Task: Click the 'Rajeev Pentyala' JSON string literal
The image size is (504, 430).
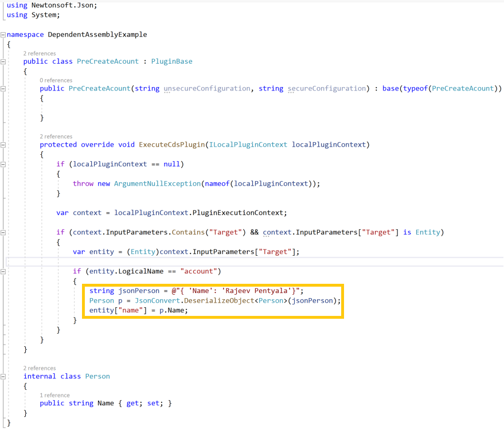Action: (256, 291)
